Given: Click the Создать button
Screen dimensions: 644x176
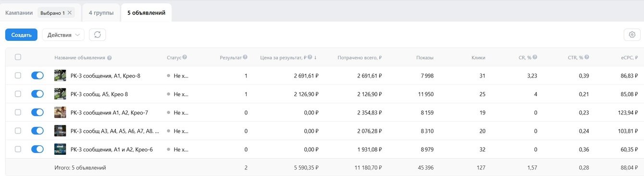Looking at the screenshot, I should click(x=21, y=35).
